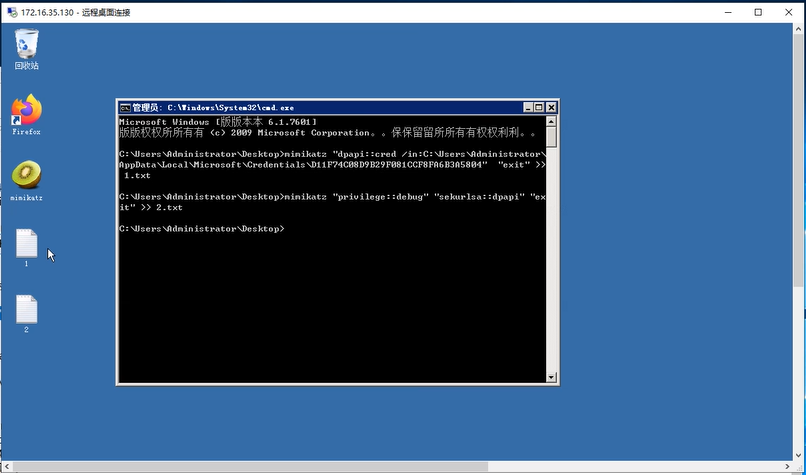Select the Firefox shortcut on desktop
This screenshot has width=806, height=475.
coord(26,115)
